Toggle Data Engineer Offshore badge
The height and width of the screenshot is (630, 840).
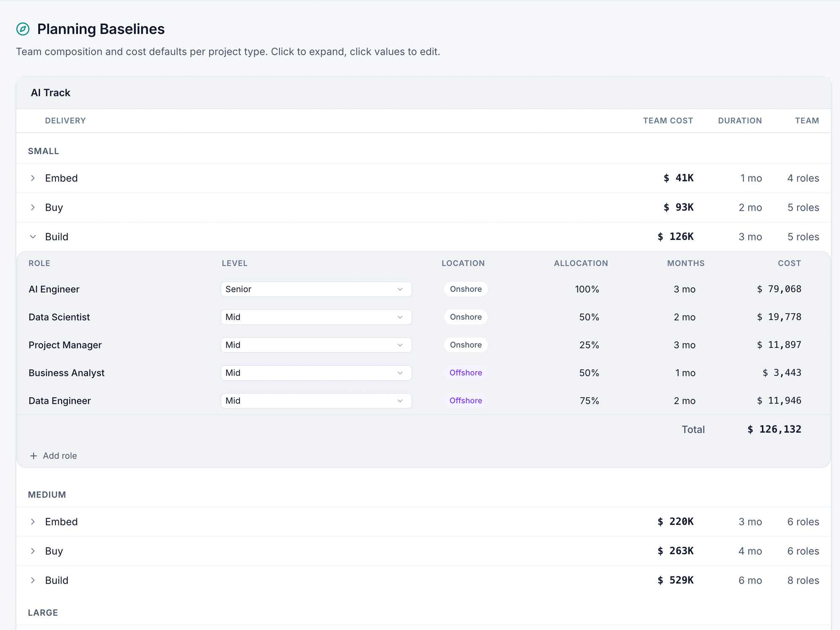[465, 400]
